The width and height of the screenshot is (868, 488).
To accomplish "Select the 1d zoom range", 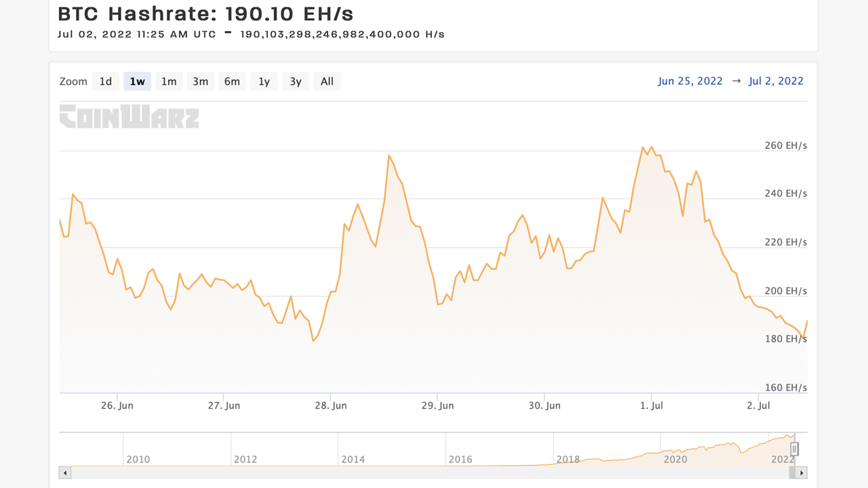I will tap(106, 81).
